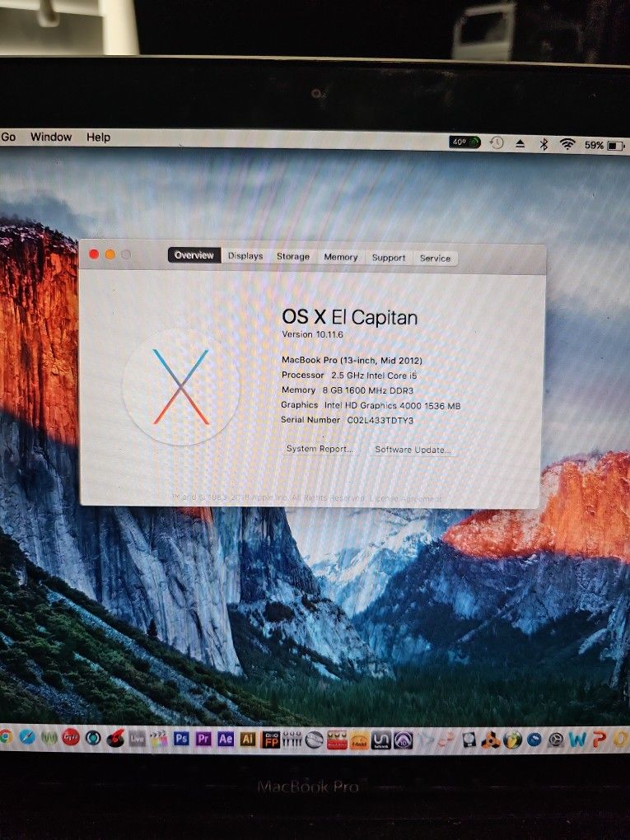Click the eject icon in menu bar
Viewport: 630px width, 840px height.
tap(520, 144)
